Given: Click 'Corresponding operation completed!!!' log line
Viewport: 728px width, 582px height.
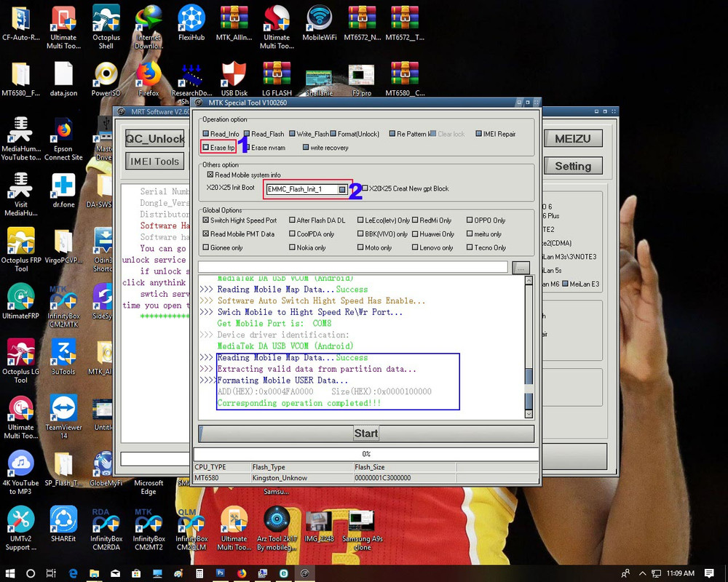Looking at the screenshot, I should click(299, 403).
